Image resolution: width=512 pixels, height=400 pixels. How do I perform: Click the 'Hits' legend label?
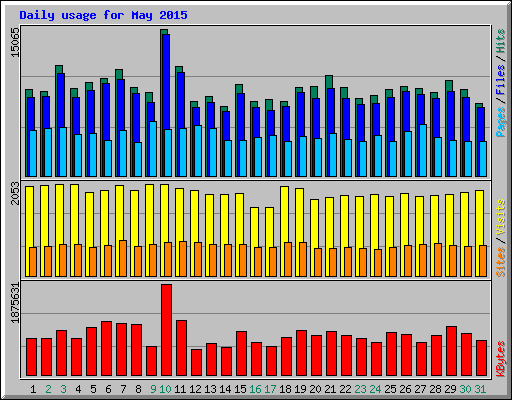point(501,41)
